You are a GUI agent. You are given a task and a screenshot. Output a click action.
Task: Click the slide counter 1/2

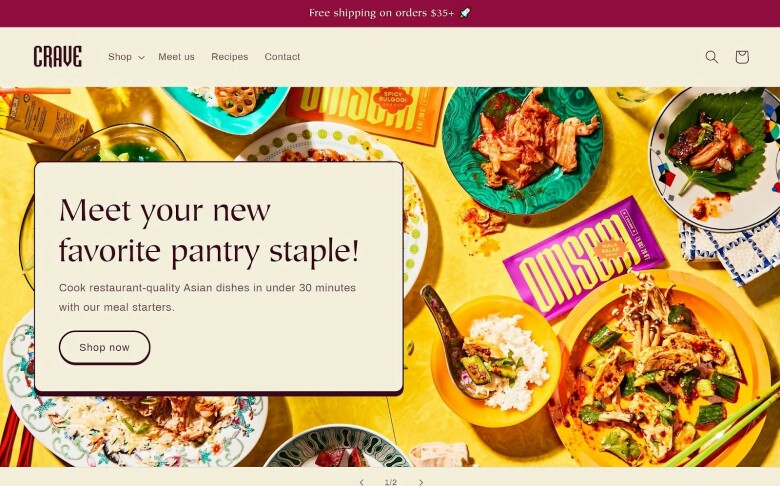(391, 482)
